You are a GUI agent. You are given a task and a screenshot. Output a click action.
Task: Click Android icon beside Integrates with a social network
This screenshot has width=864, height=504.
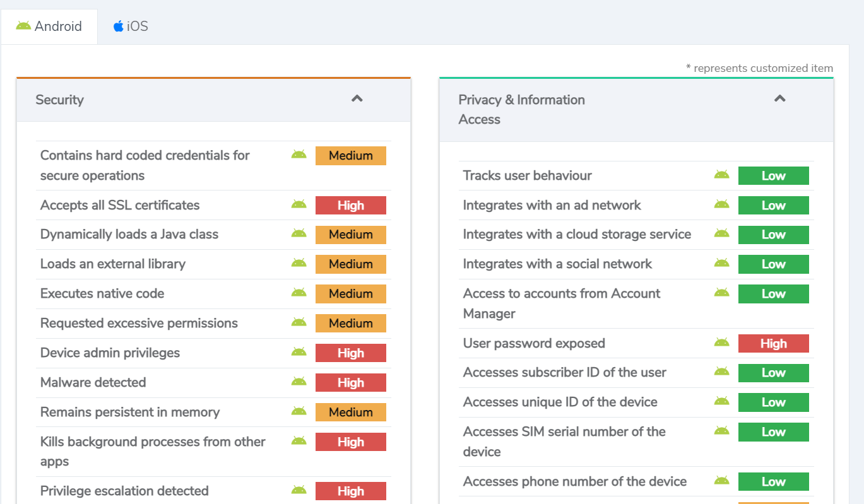click(x=721, y=263)
